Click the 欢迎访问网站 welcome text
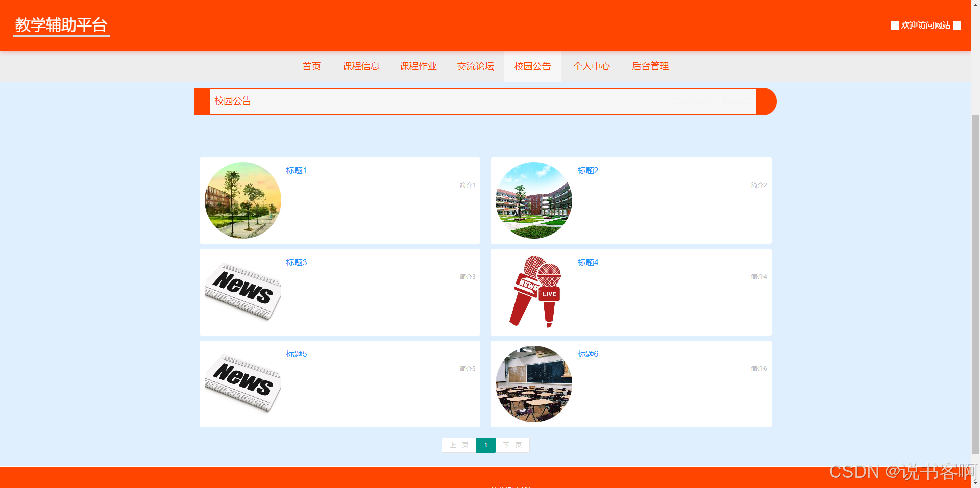 pyautogui.click(x=925, y=25)
